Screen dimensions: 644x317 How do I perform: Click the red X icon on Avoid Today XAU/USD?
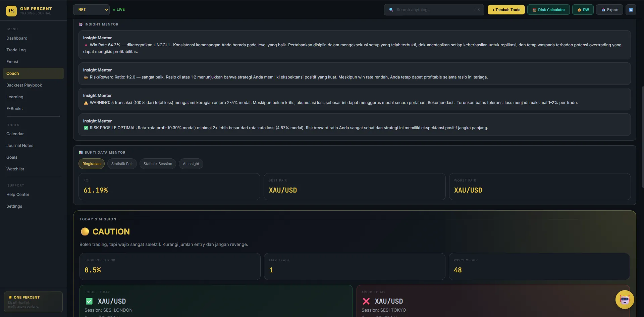tap(366, 301)
